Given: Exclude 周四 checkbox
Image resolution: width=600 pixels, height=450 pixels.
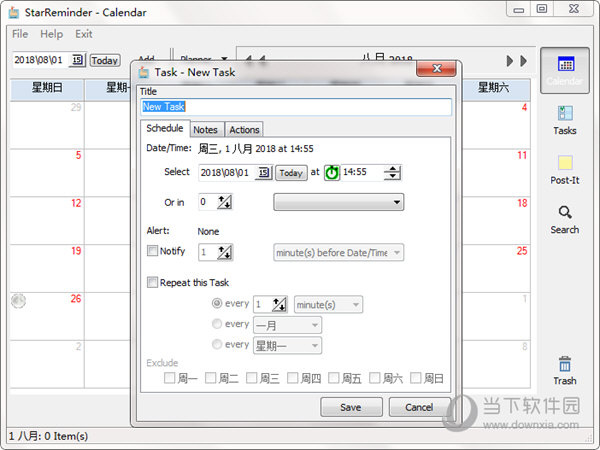Looking at the screenshot, I should click(x=292, y=378).
